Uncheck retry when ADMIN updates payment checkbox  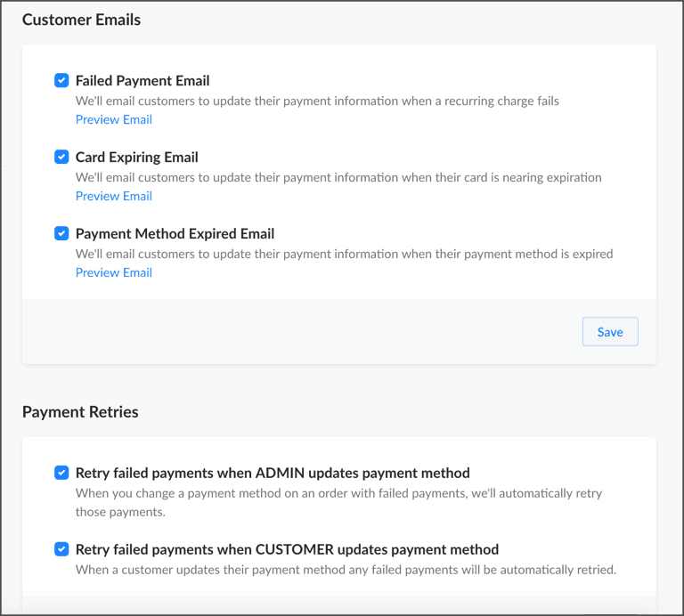click(x=61, y=473)
